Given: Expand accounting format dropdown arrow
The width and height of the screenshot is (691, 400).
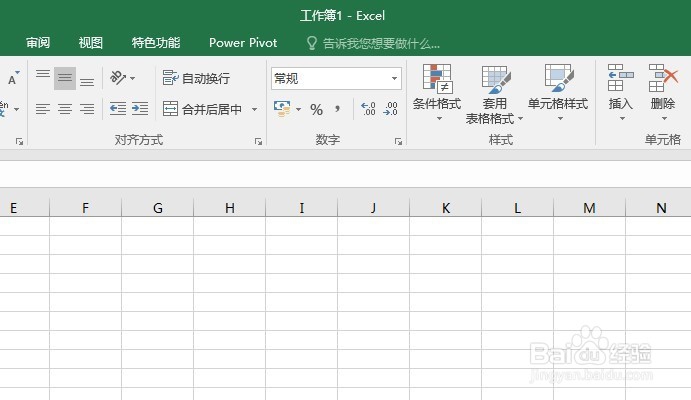Looking at the screenshot, I should tap(298, 109).
